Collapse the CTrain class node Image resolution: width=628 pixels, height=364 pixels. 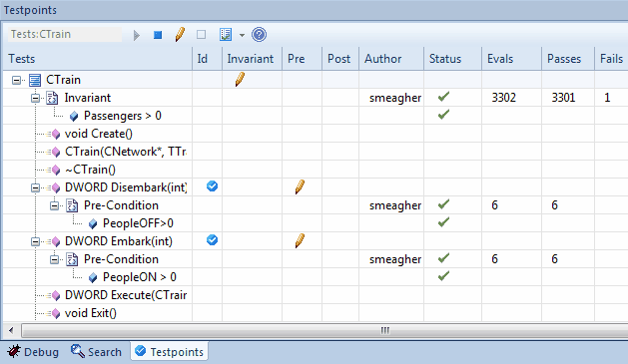coord(16,80)
